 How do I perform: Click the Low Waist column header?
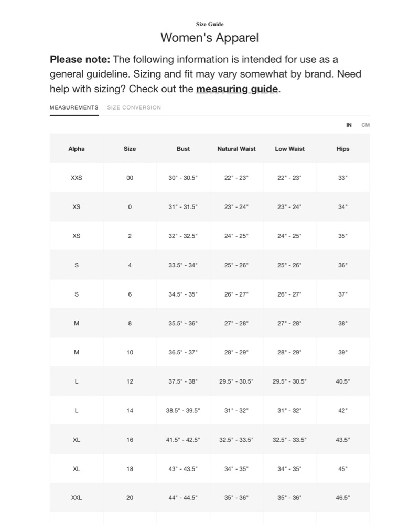click(289, 149)
